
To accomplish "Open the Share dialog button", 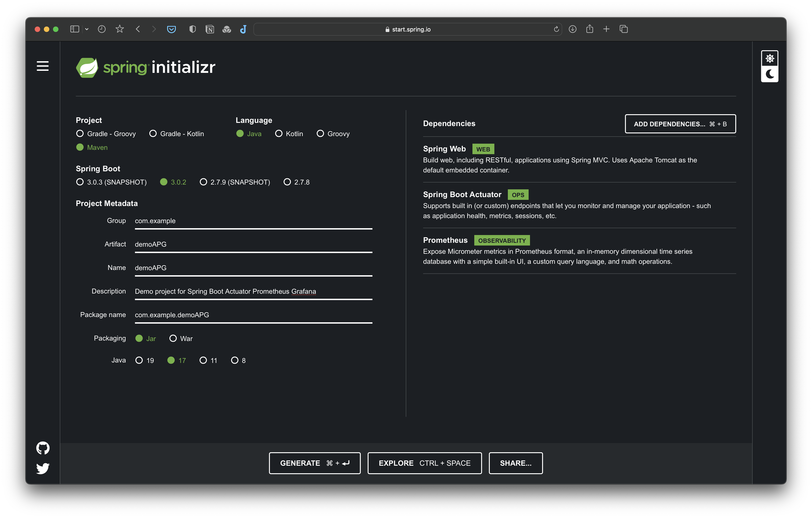I will pos(515,463).
